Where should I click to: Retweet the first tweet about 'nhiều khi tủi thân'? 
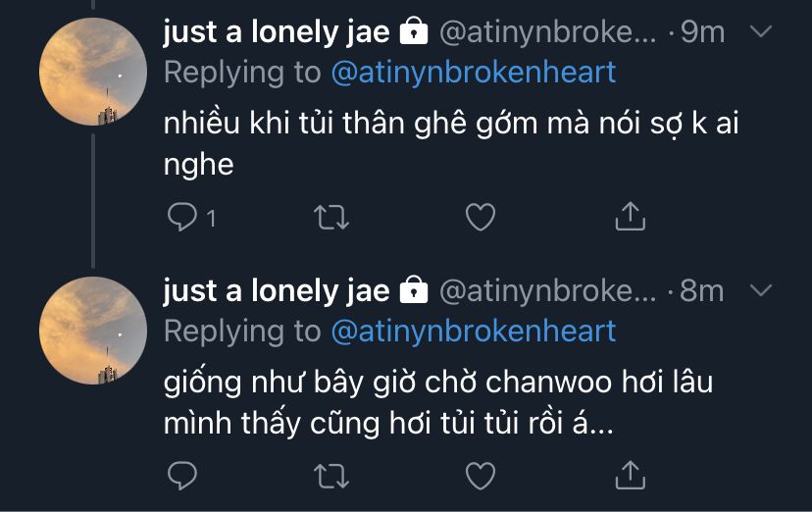tap(331, 217)
